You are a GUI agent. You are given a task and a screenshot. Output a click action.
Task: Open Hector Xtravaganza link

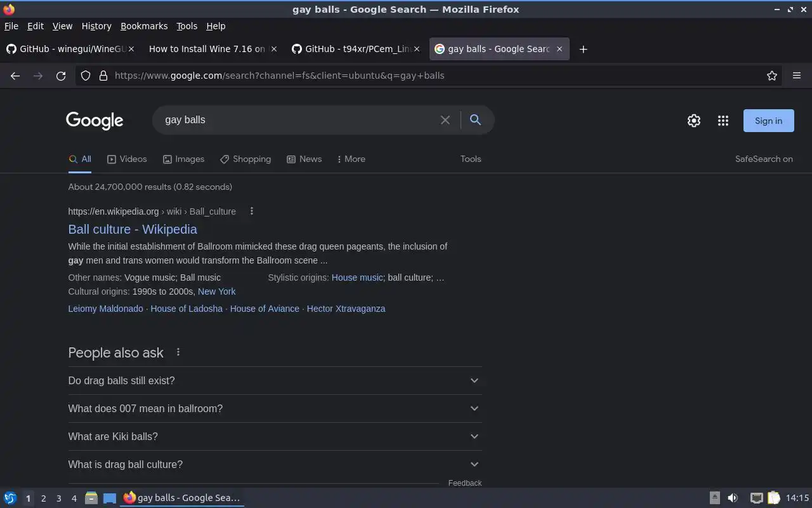tap(346, 309)
